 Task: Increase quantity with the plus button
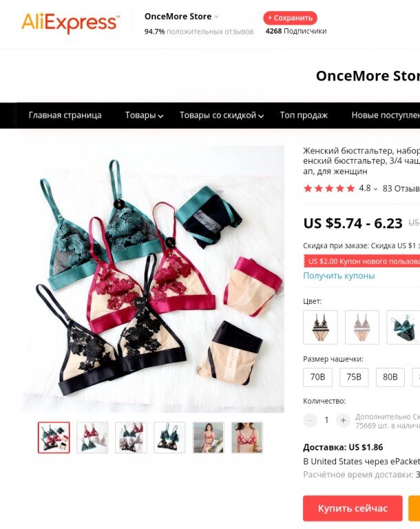[343, 420]
